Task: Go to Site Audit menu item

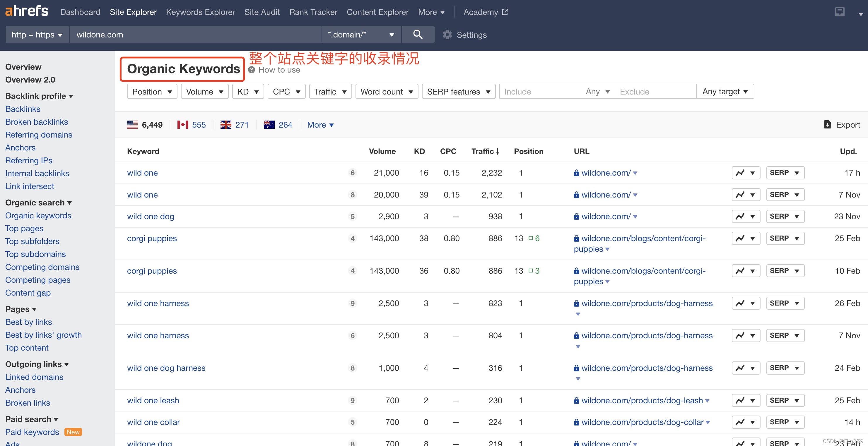Action: pyautogui.click(x=262, y=12)
